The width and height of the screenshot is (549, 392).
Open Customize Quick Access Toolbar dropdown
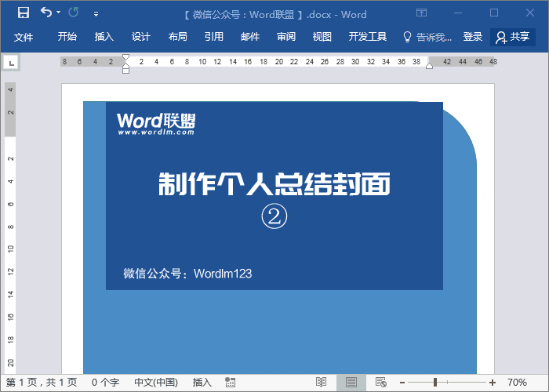point(96,14)
